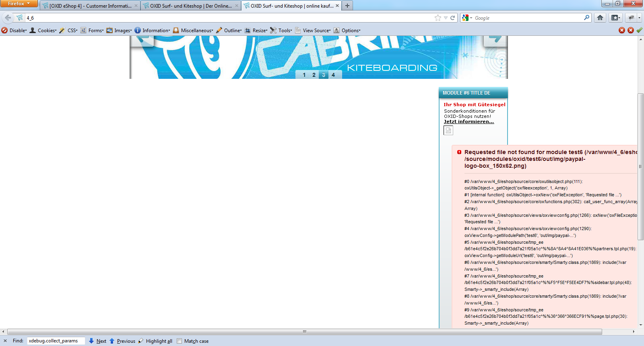Click the green checkmark validation icon

(x=640, y=30)
